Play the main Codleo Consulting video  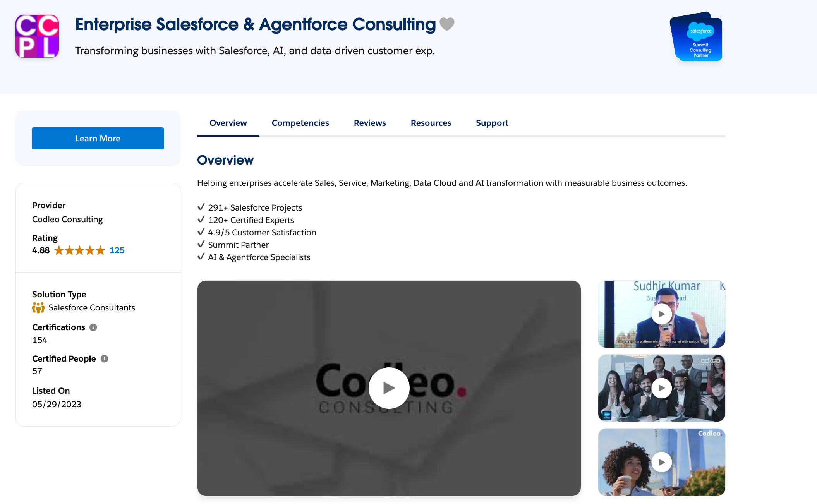pyautogui.click(x=389, y=388)
